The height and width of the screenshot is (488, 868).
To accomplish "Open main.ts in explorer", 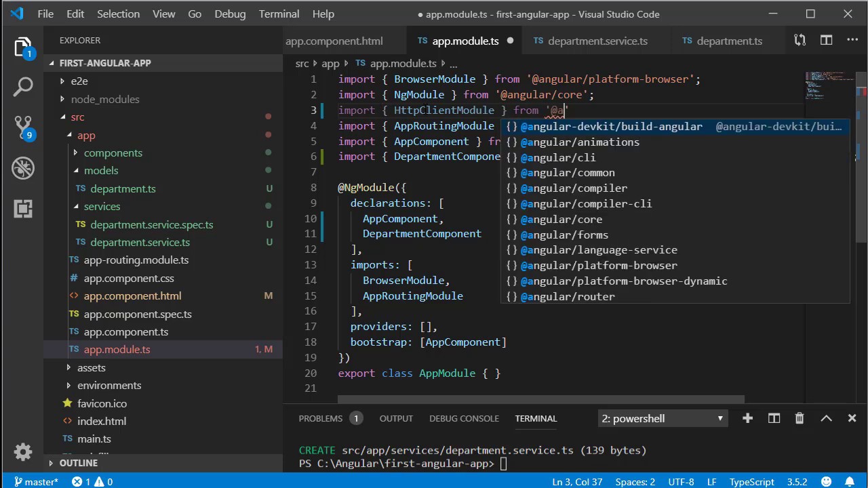I will pyautogui.click(x=94, y=439).
